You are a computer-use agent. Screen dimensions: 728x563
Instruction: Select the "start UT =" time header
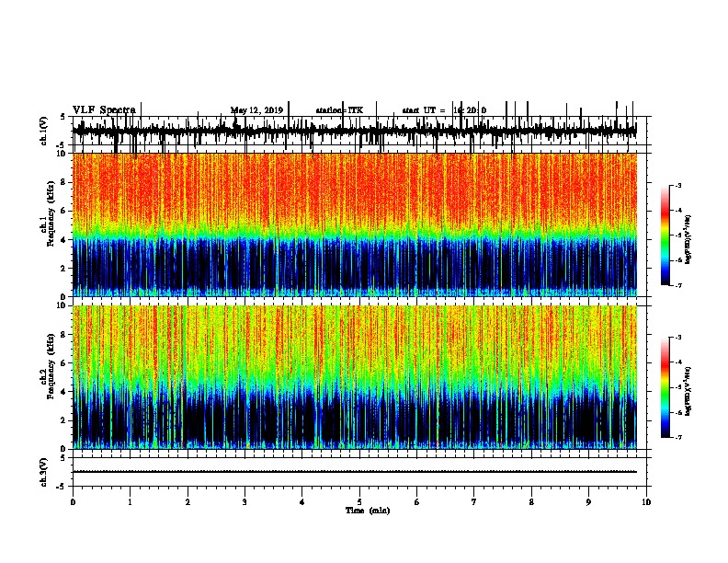(x=424, y=110)
